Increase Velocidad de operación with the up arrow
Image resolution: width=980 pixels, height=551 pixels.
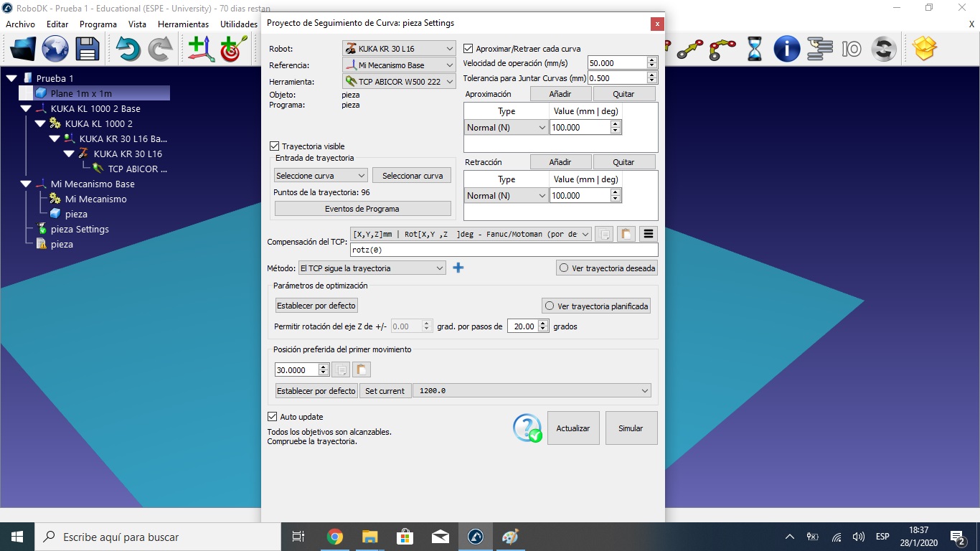click(651, 60)
